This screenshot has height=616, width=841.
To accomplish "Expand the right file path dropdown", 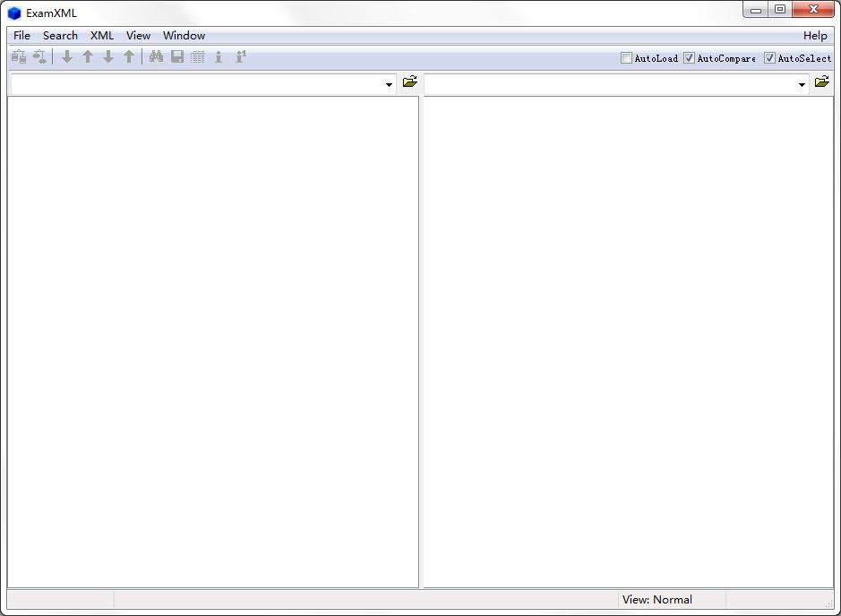I will click(x=801, y=83).
